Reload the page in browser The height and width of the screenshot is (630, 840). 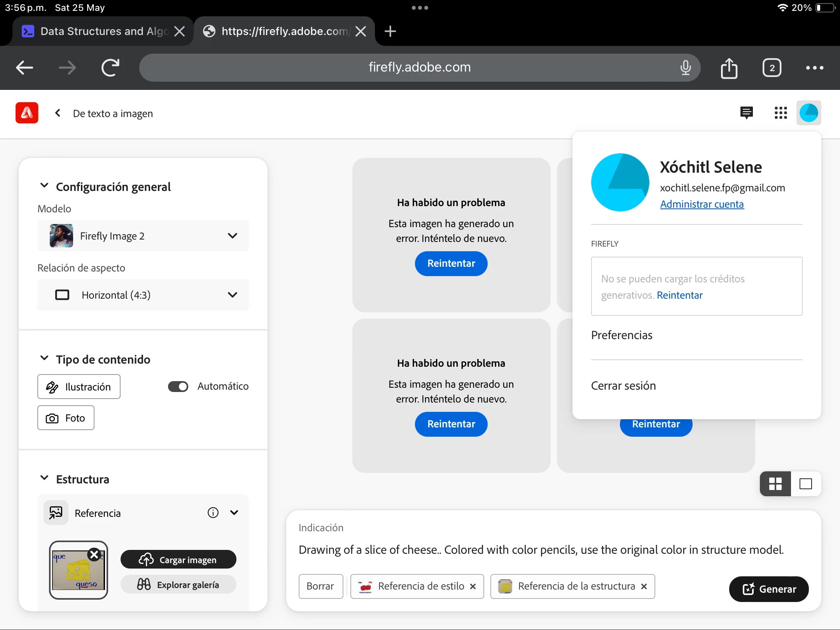[x=110, y=68]
